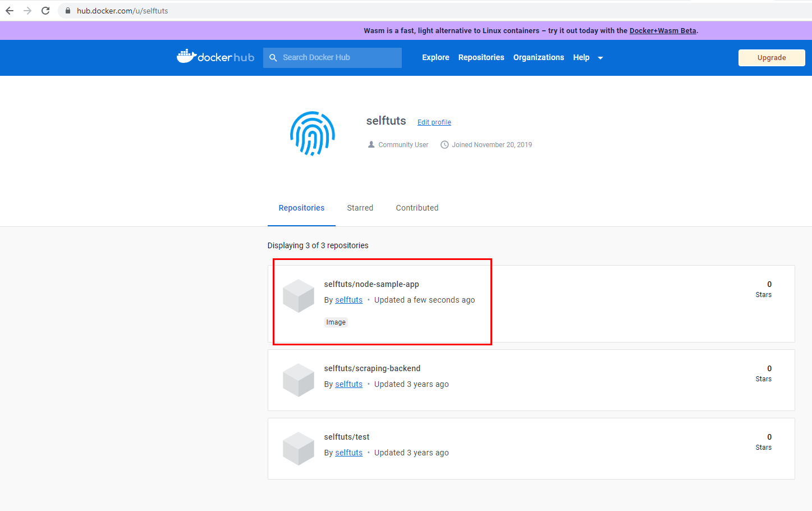Screen dimensions: 812x511
Task: Click the Upgrade button
Action: pyautogui.click(x=772, y=58)
